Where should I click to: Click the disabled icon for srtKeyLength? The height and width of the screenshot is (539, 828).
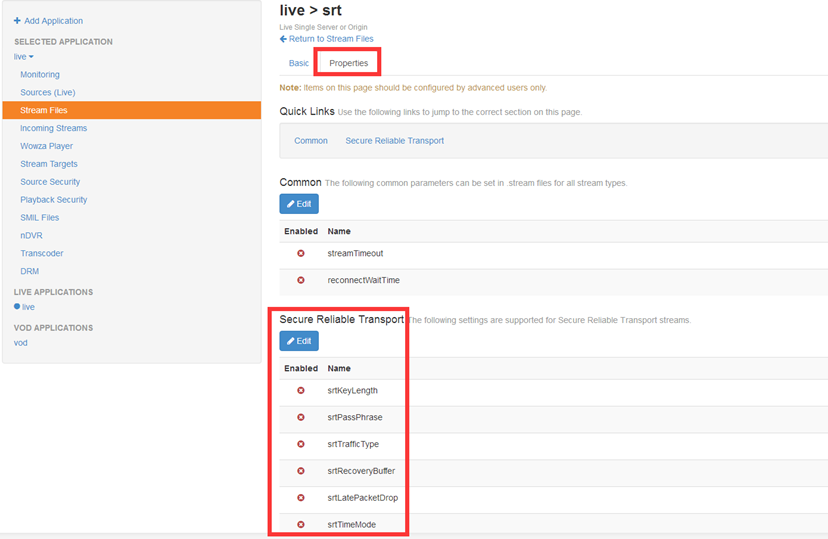click(x=300, y=391)
